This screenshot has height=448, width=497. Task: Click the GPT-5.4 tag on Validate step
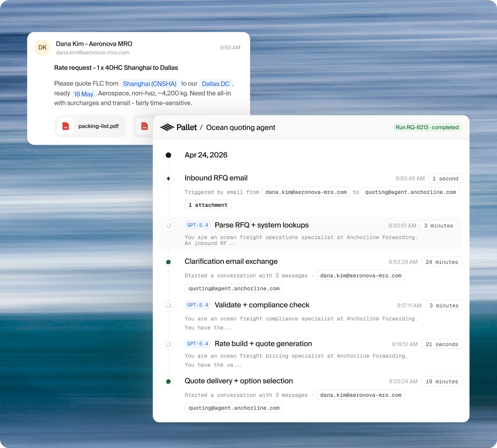(197, 305)
